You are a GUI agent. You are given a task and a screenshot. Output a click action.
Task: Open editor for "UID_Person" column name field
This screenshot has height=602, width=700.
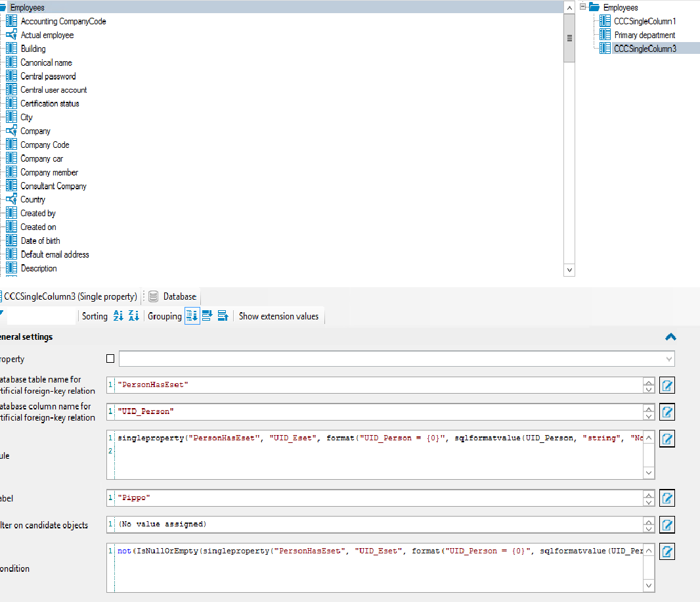667,412
